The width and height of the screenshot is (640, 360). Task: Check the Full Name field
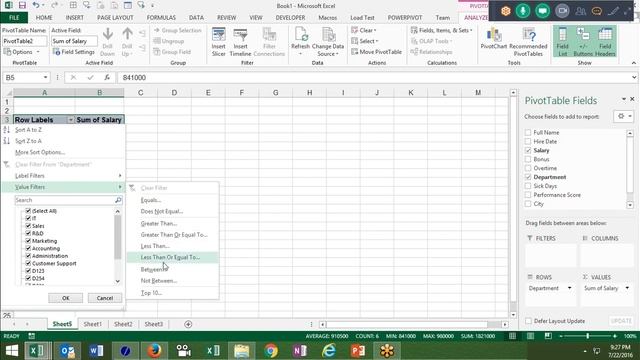(528, 133)
